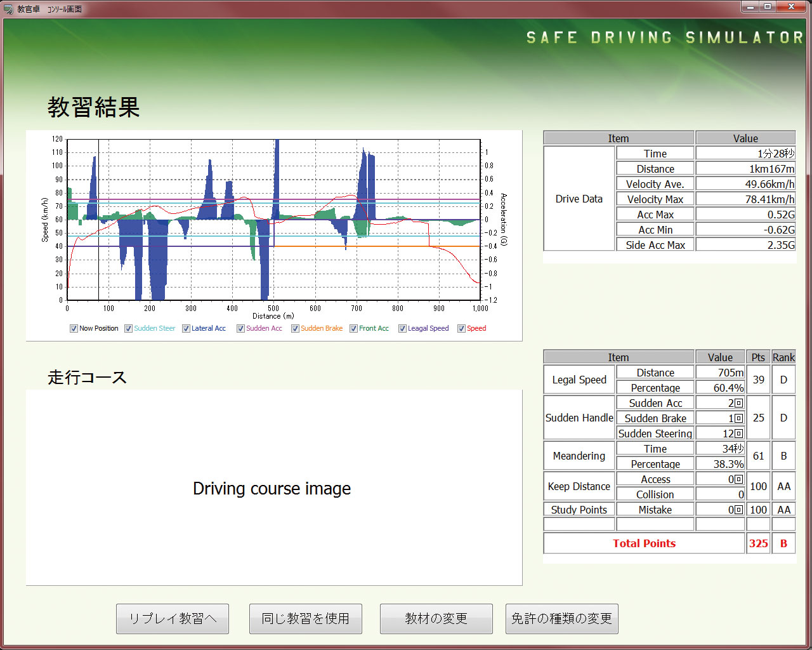Click the Driving course image area
This screenshot has width=812, height=650.
[x=273, y=487]
